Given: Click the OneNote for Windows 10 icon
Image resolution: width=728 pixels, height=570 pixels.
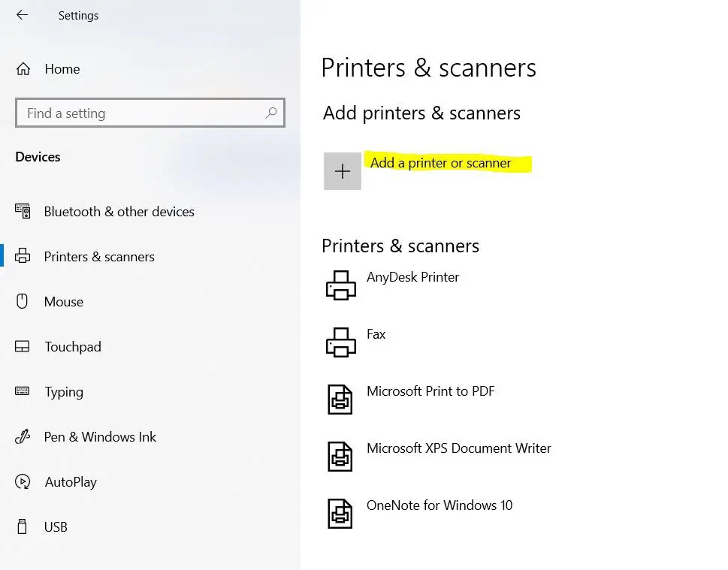Looking at the screenshot, I should pos(340,514).
